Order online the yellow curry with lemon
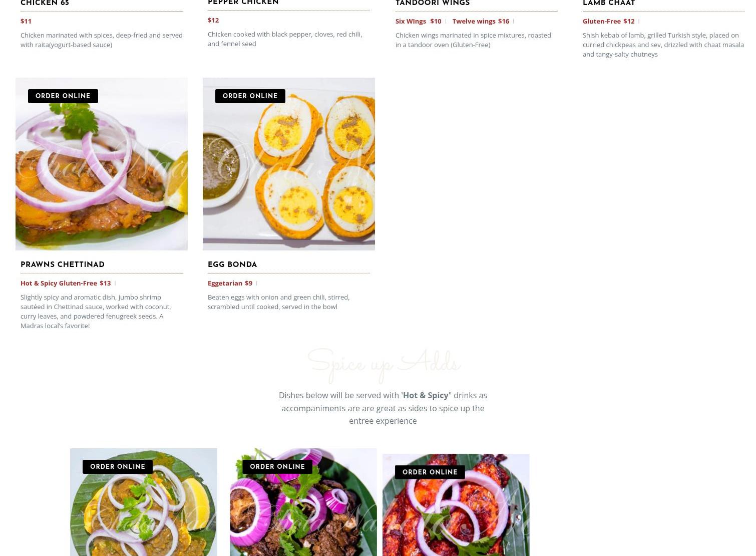The width and height of the screenshot is (756, 556). pyautogui.click(x=118, y=467)
